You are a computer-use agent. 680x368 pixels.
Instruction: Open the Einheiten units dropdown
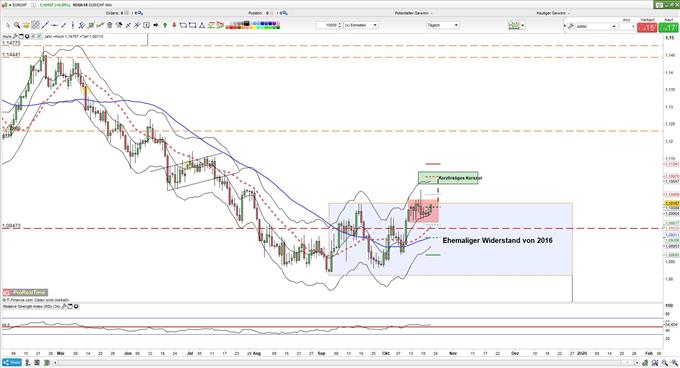coord(361,25)
